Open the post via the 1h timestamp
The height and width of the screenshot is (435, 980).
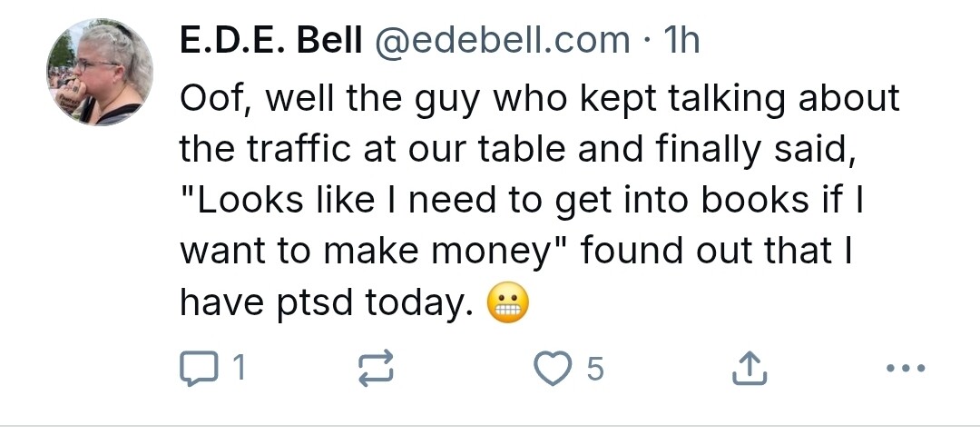click(x=681, y=41)
